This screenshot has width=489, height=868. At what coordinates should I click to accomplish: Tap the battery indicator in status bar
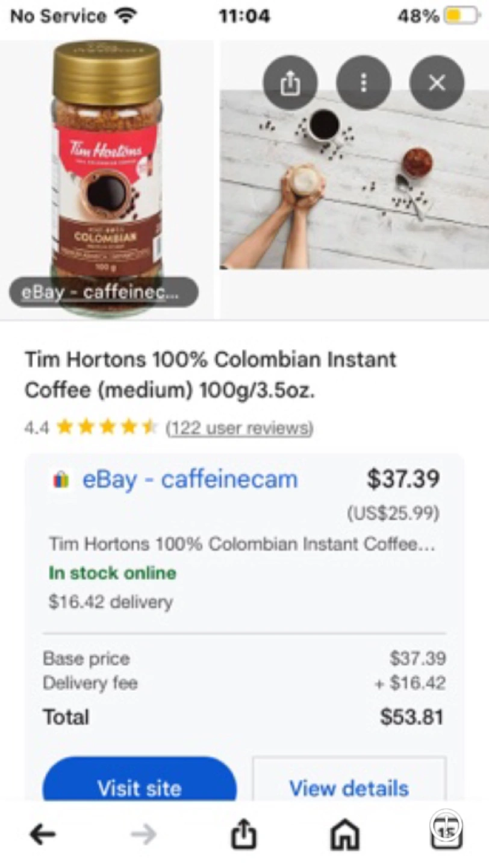461,16
